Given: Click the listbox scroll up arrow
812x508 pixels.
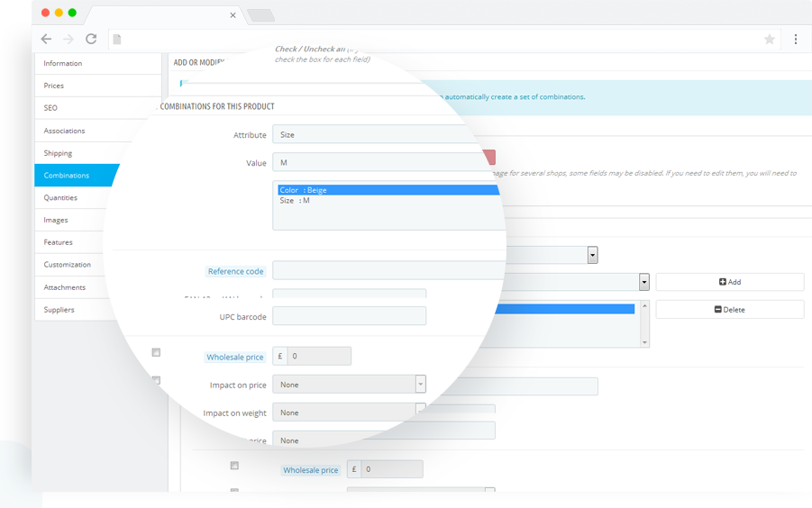Looking at the screenshot, I should click(x=644, y=305).
